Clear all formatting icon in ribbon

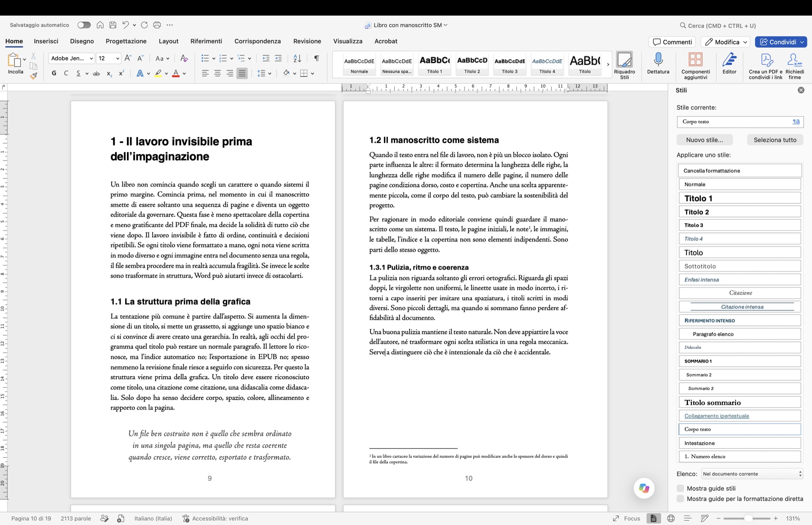point(184,58)
